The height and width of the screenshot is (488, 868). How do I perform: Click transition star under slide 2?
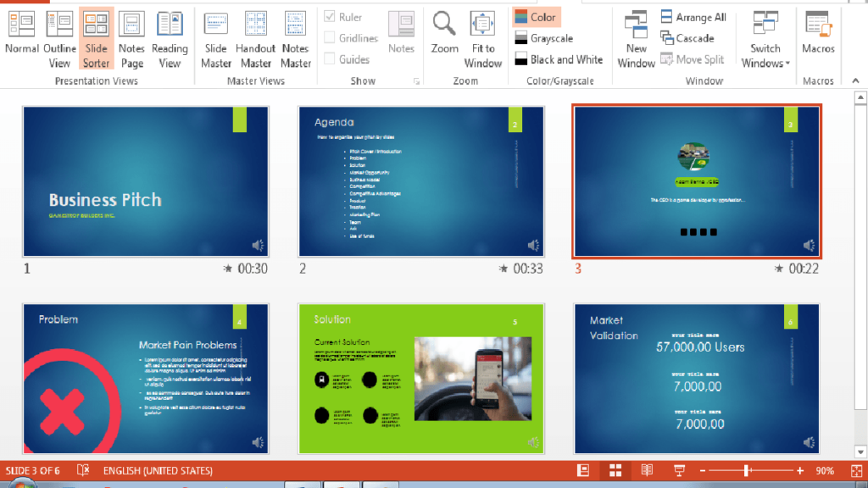tap(504, 269)
